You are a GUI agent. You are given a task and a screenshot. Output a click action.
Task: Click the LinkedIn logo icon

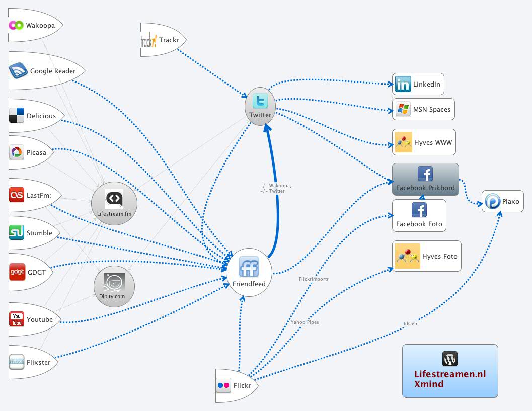tap(403, 84)
